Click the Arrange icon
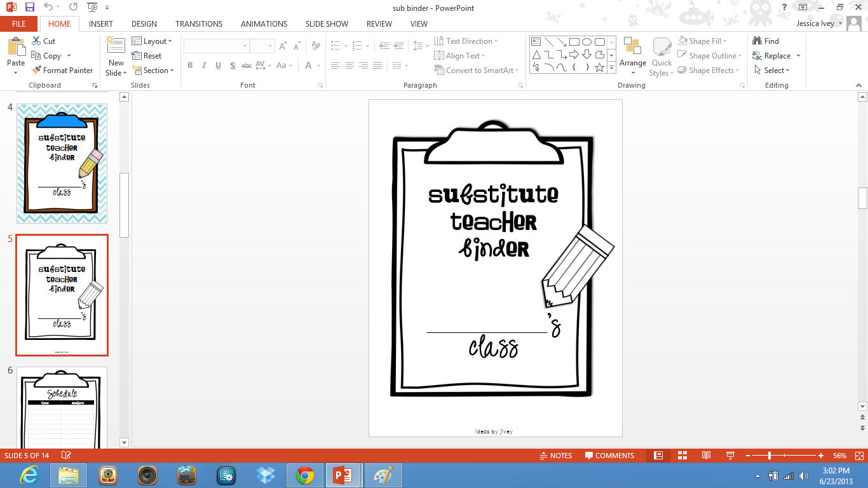This screenshot has height=488, width=868. 633,46
